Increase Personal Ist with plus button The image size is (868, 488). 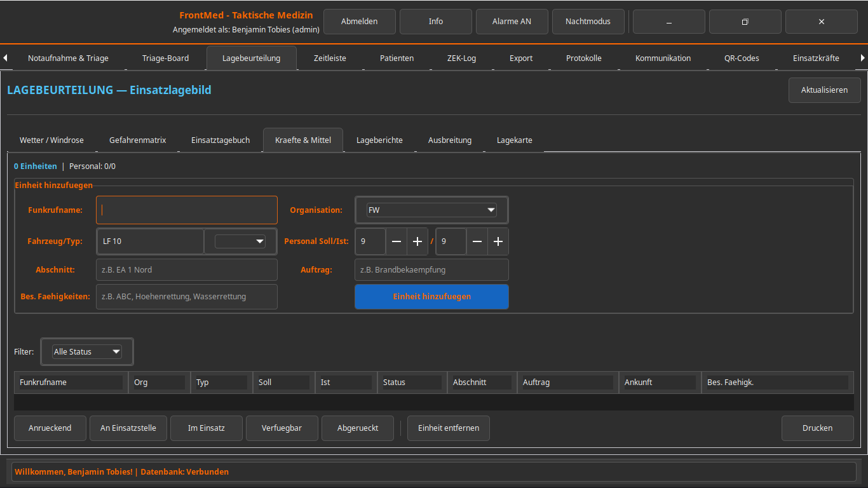[x=498, y=241]
